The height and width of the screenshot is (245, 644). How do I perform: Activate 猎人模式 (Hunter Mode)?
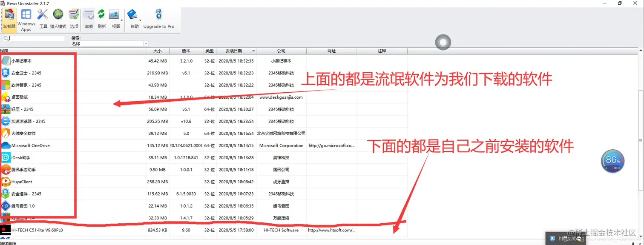(x=58, y=19)
